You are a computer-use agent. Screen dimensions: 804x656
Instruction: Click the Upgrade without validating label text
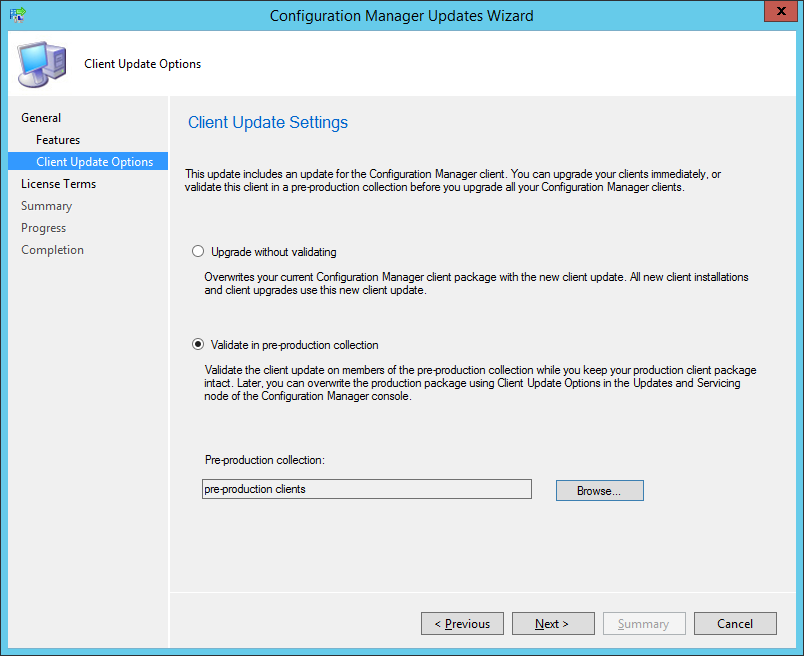click(x=274, y=252)
